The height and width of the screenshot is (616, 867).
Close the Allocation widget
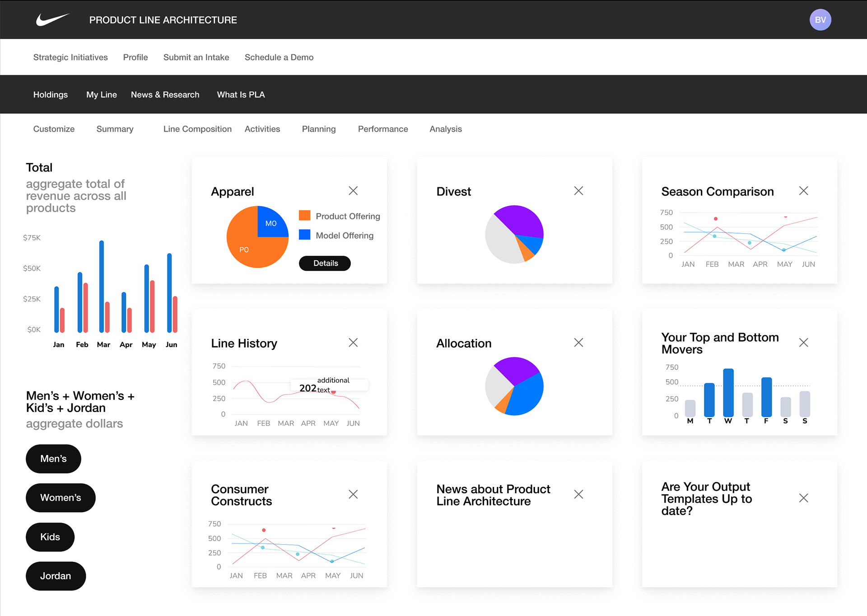(578, 343)
